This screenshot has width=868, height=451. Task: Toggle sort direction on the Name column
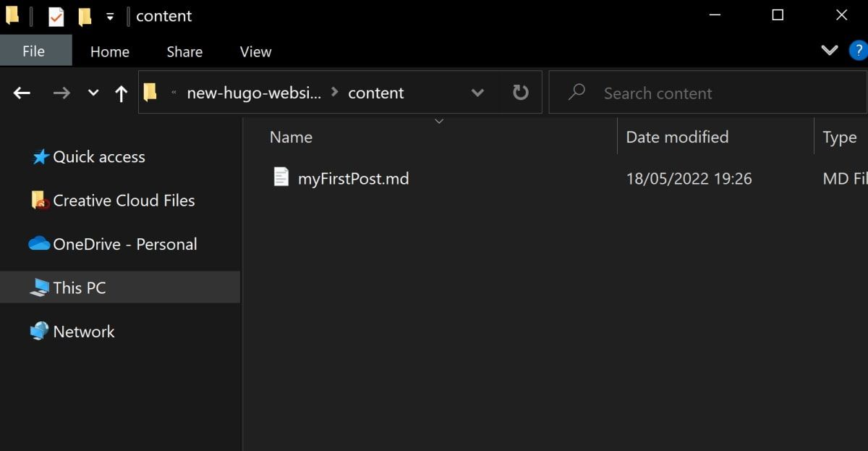pyautogui.click(x=291, y=137)
